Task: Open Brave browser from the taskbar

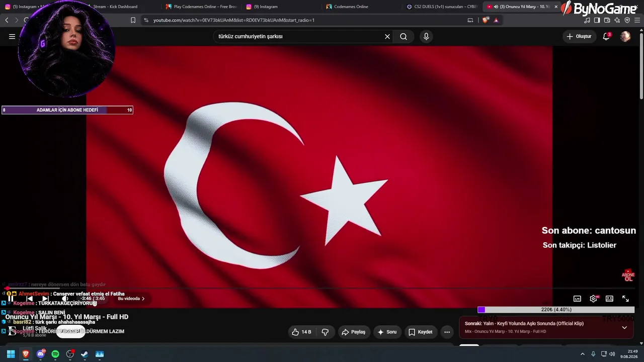Action: coord(26,354)
